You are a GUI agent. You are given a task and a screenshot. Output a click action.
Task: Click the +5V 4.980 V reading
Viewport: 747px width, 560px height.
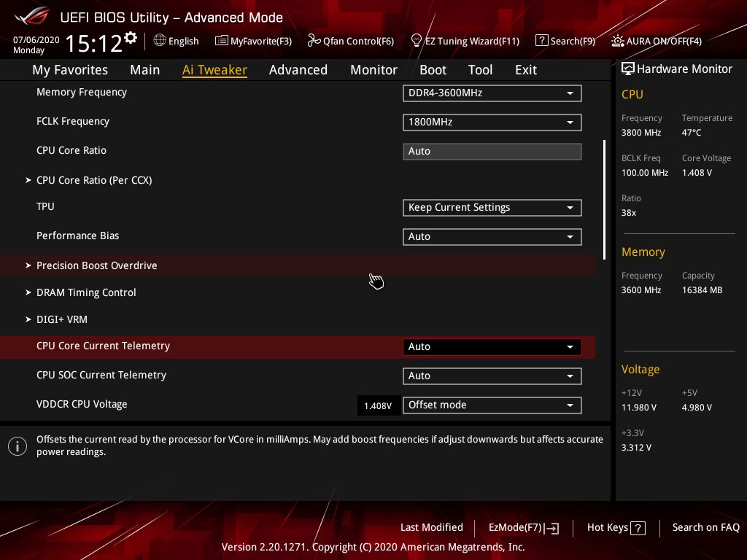697,408
